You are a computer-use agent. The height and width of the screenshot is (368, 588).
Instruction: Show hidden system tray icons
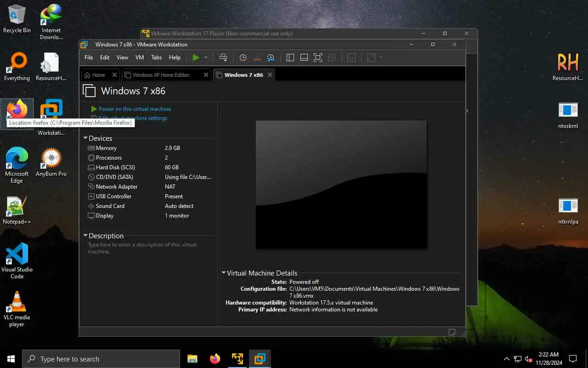(507, 359)
